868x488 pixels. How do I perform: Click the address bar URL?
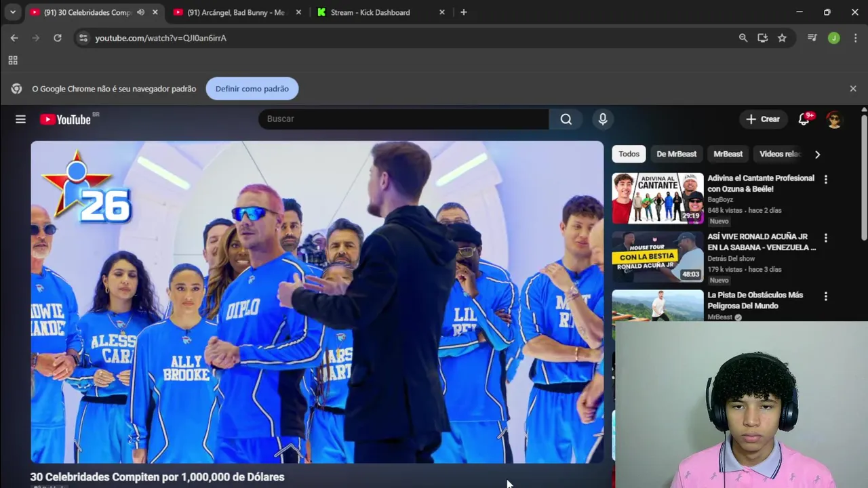click(161, 38)
